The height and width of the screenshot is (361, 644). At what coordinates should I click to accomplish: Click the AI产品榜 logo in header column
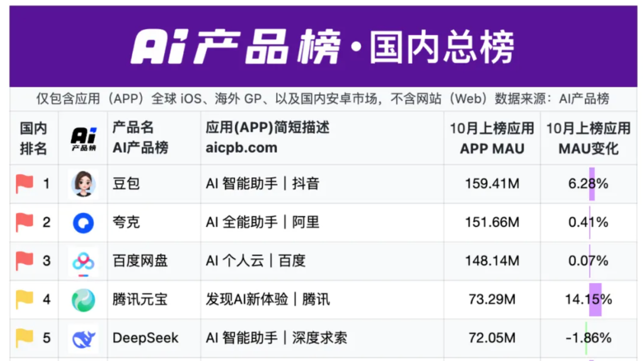pyautogui.click(x=83, y=138)
